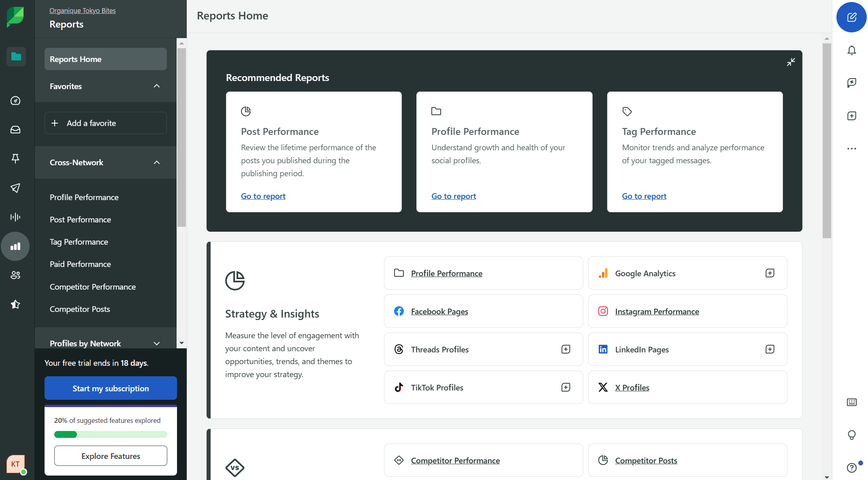Expand Profiles by Network section

click(157, 343)
